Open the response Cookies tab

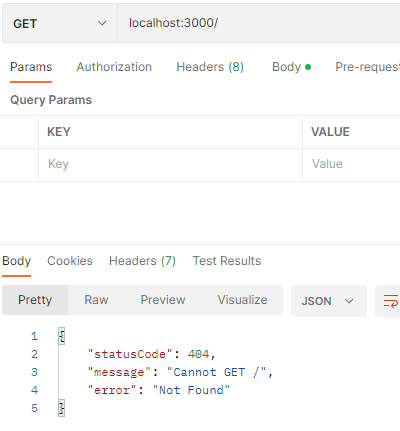coord(70,261)
